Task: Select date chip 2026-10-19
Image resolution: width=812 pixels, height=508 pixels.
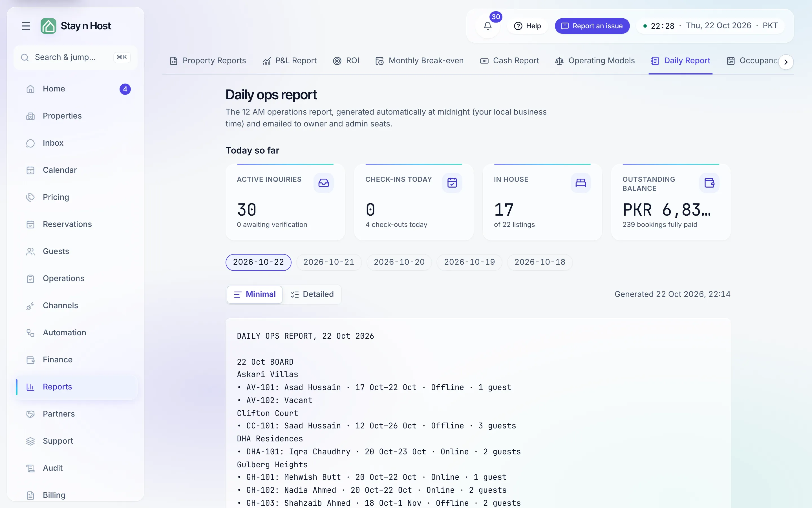Action: [469, 262]
